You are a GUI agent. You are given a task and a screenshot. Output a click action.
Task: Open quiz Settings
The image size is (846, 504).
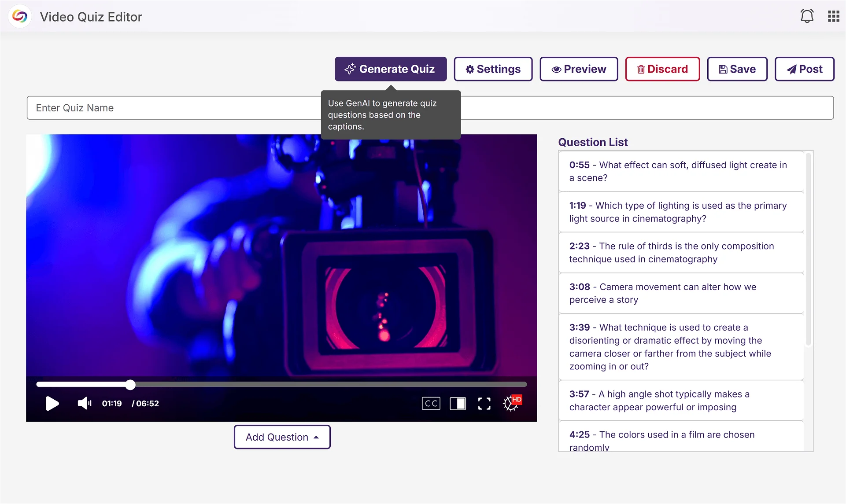(x=493, y=69)
